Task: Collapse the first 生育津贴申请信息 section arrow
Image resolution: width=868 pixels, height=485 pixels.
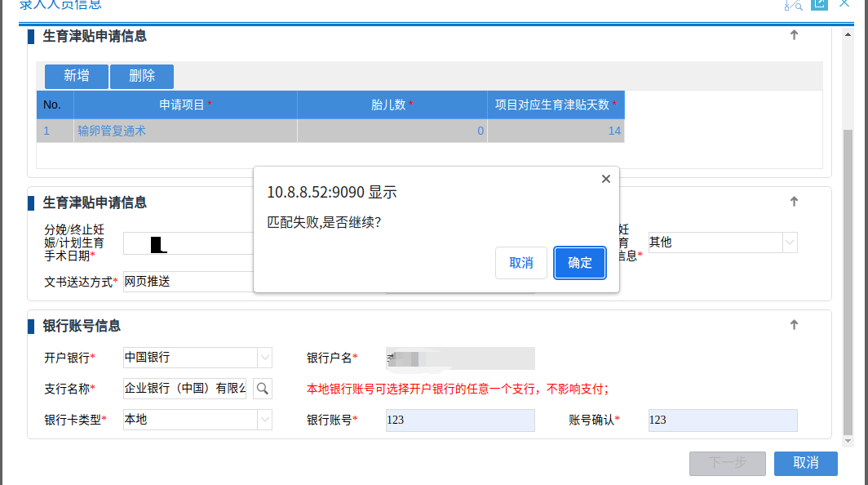Action: pyautogui.click(x=794, y=35)
